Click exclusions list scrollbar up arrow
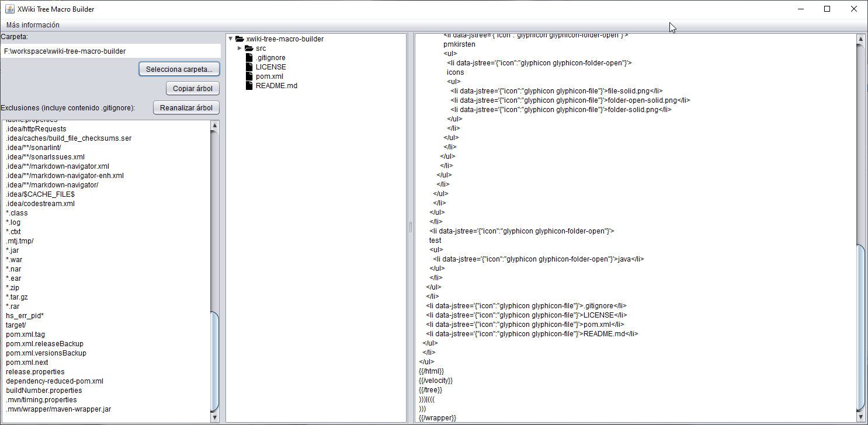This screenshot has height=425, width=868. 214,125
